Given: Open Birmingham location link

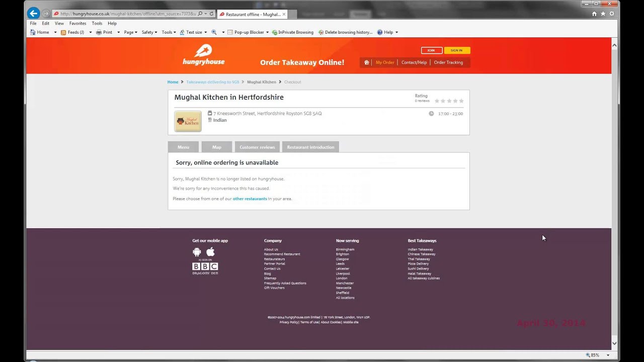Looking at the screenshot, I should [x=345, y=249].
